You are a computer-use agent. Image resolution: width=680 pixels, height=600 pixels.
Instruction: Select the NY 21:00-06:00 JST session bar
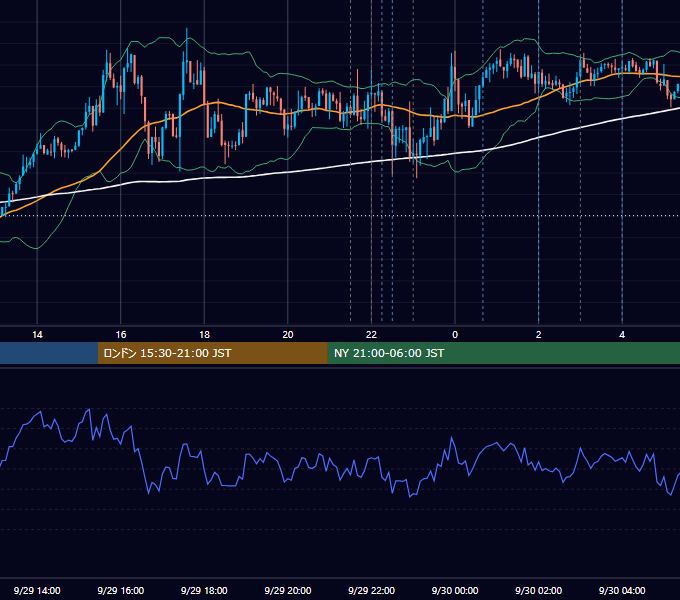point(503,353)
